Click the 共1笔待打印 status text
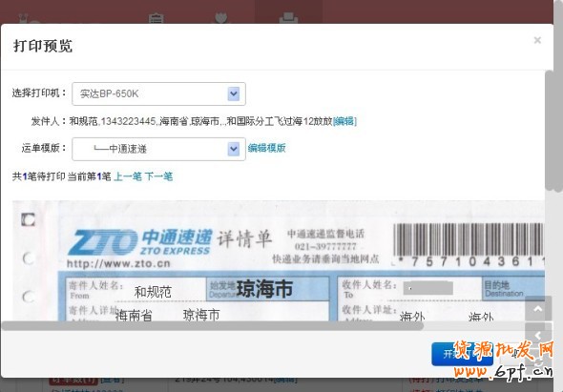 39,176
